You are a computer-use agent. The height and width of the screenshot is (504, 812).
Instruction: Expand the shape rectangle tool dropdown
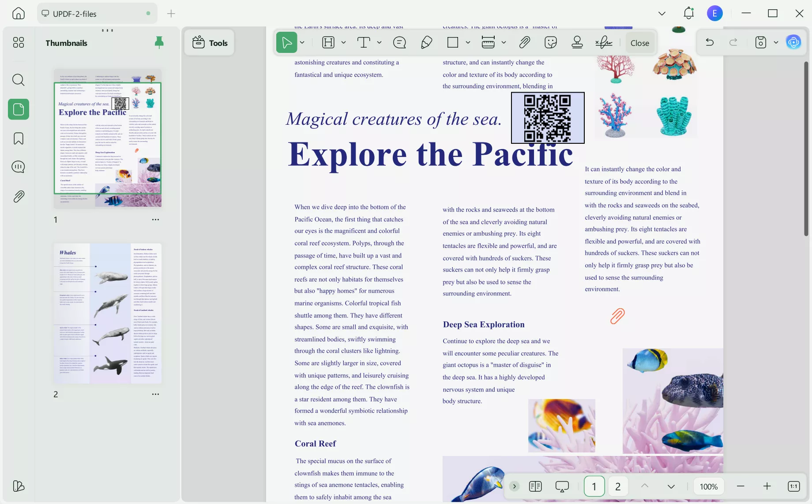pyautogui.click(x=468, y=43)
